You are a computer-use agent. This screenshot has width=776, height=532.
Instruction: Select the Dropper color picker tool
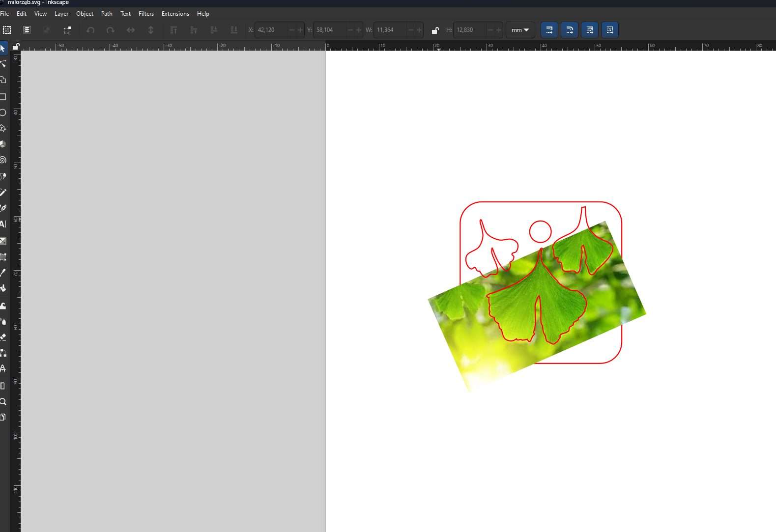3,273
